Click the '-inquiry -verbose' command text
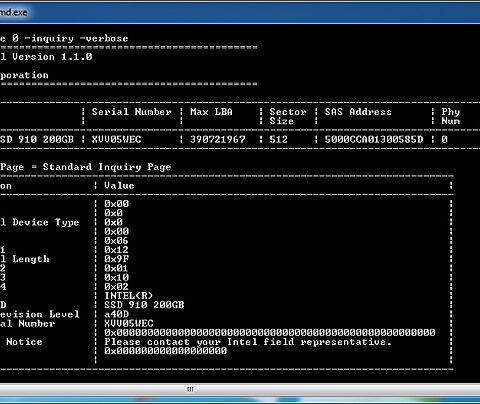 tap(77, 38)
